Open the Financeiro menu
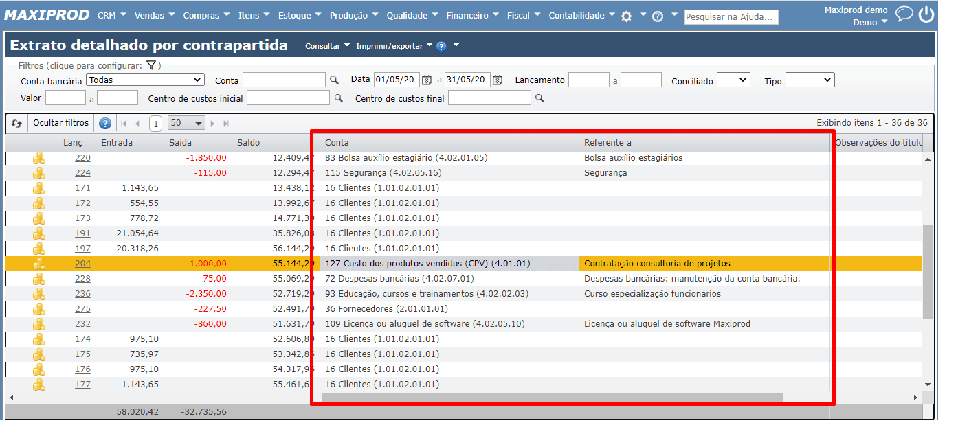This screenshot has width=980, height=423. point(471,16)
